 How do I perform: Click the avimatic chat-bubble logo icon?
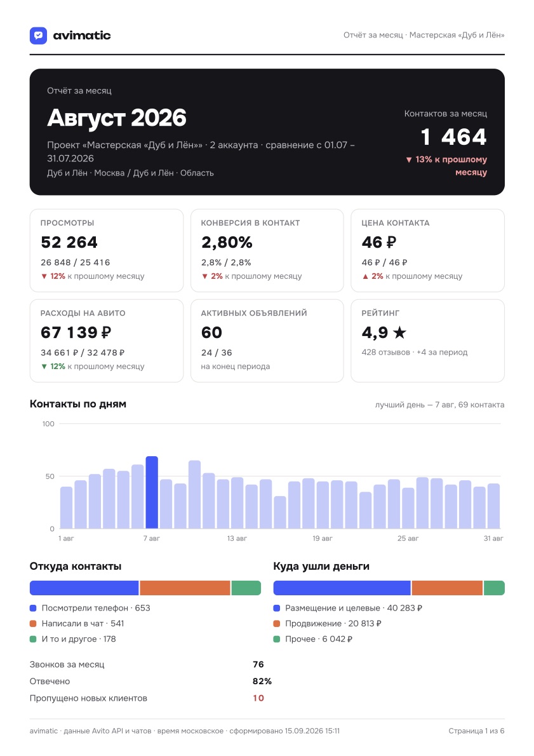pos(38,35)
